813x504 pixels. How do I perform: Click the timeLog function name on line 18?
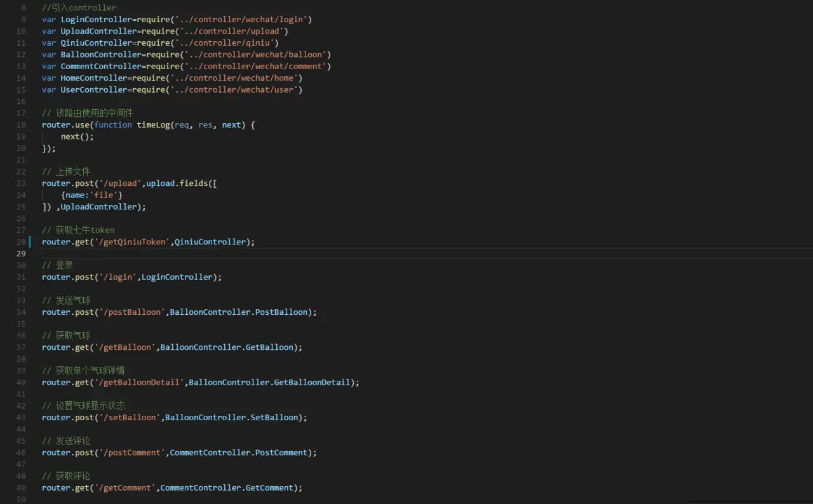[x=153, y=125]
